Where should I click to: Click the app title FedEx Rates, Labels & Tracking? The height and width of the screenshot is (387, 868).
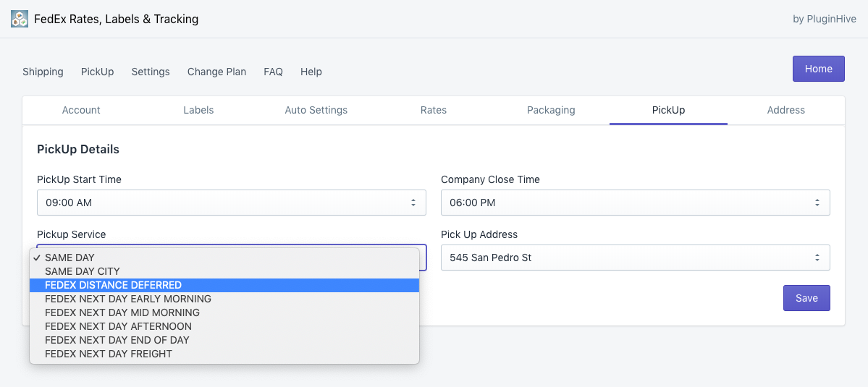pos(117,19)
